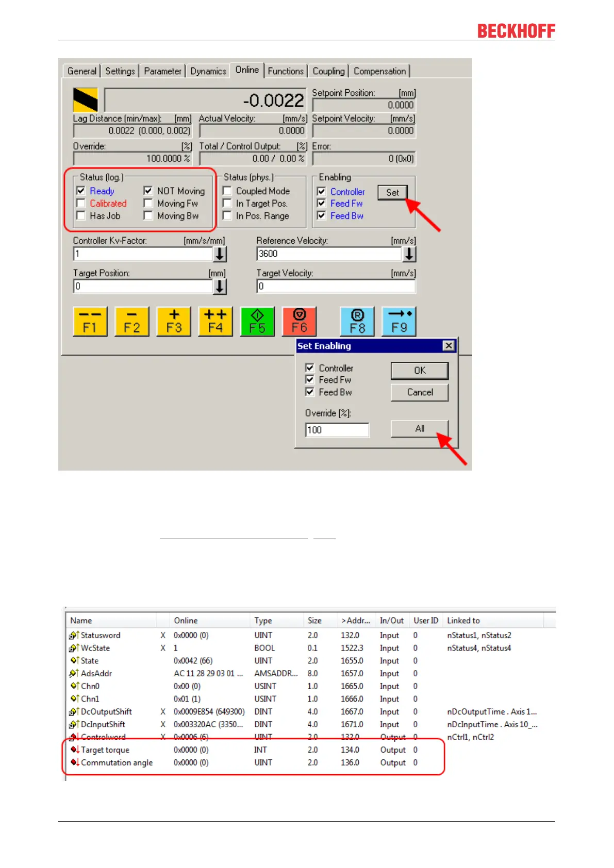Sort by the Type column header
Screen dimensions: 614x868
277,621
